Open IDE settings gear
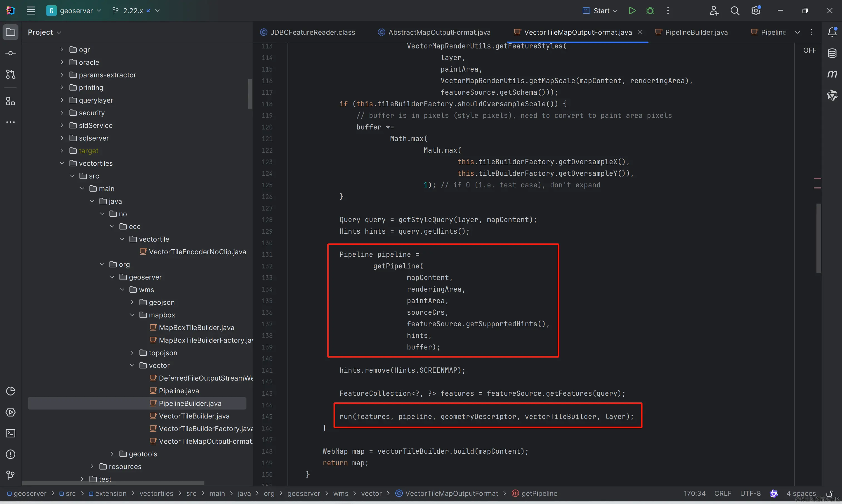The width and height of the screenshot is (842, 504). click(x=756, y=11)
